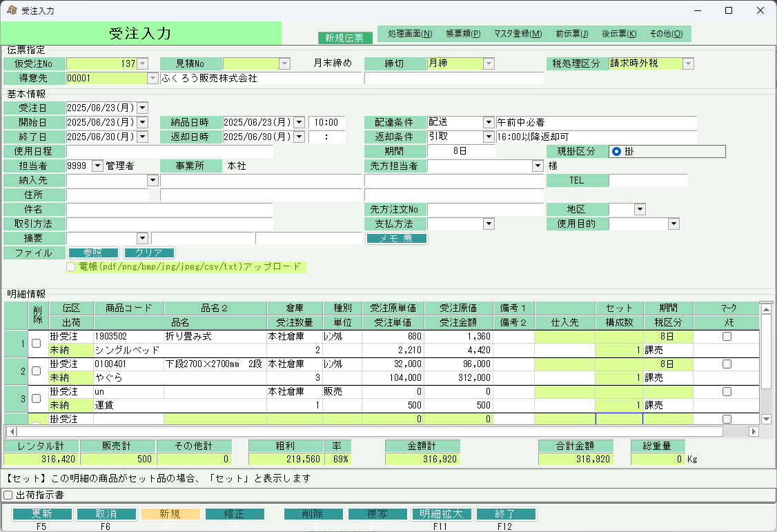Image resolution: width=777 pixels, height=532 pixels.
Task: Click the クリア file button
Action: 149,253
